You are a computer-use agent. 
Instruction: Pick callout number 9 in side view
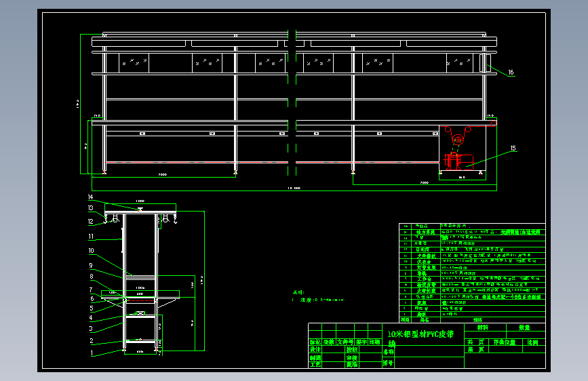pos(91,265)
